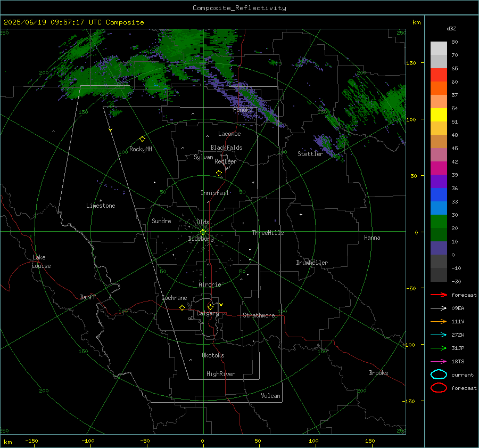Click the red forecast arrow in legend
479x448 pixels.
pos(439,295)
